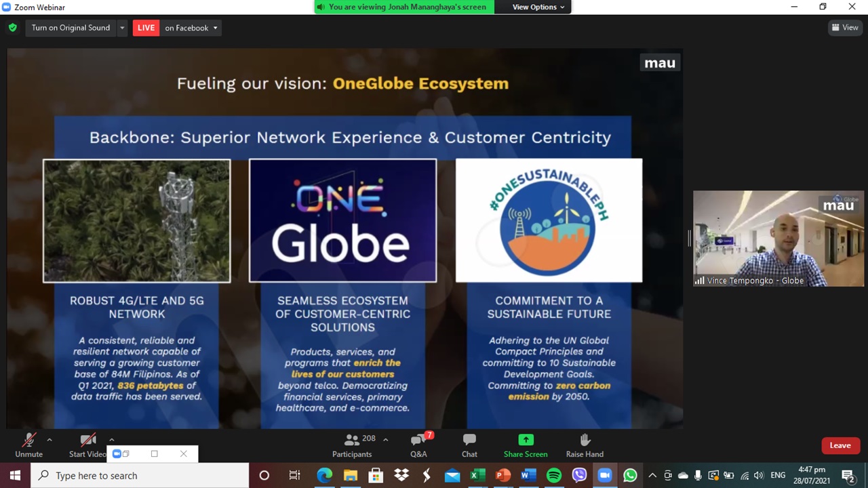Close the mini floating Zoom window

183,454
